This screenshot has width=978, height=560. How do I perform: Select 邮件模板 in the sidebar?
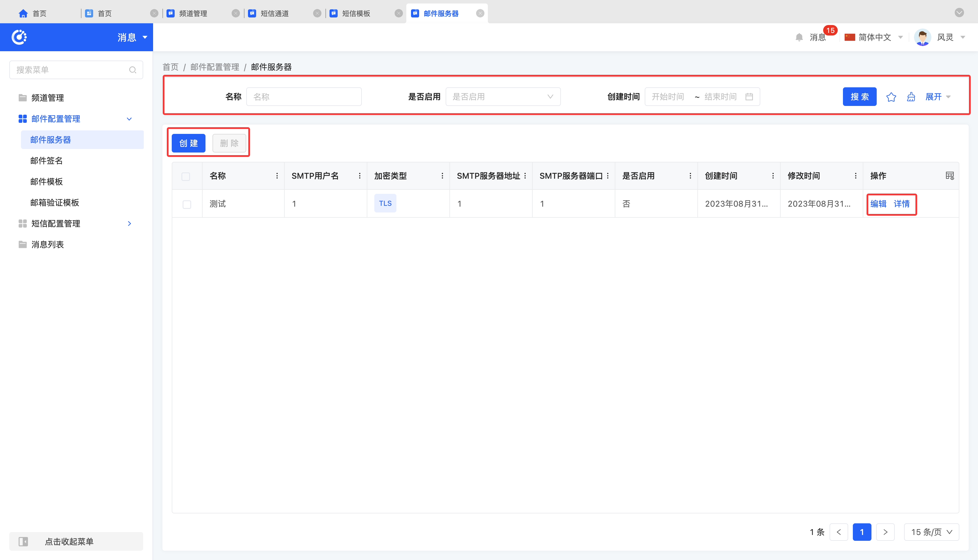[x=47, y=182]
